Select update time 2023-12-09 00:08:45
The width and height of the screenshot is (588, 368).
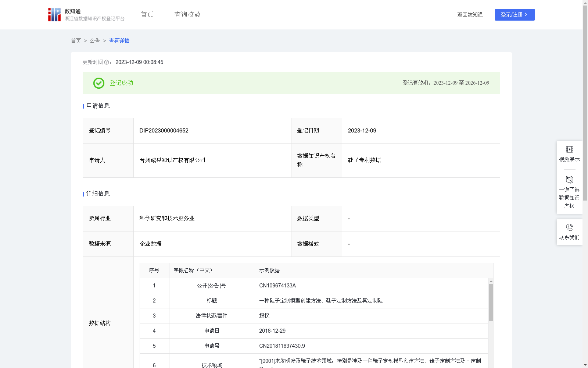pyautogui.click(x=139, y=62)
